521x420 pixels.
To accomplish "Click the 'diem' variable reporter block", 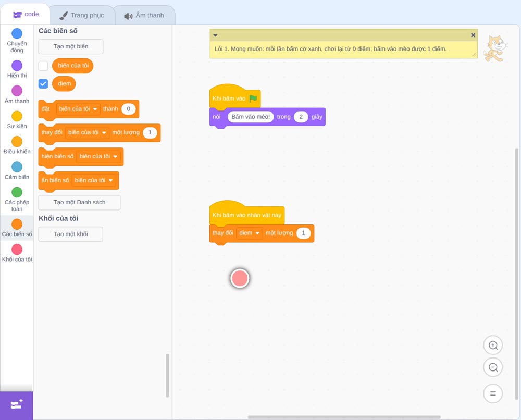I will coord(64,84).
